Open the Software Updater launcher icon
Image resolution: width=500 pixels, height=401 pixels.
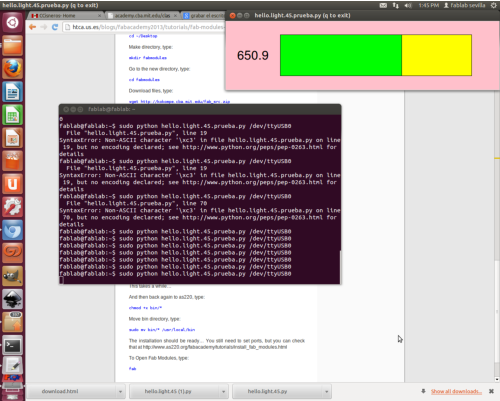click(12, 322)
